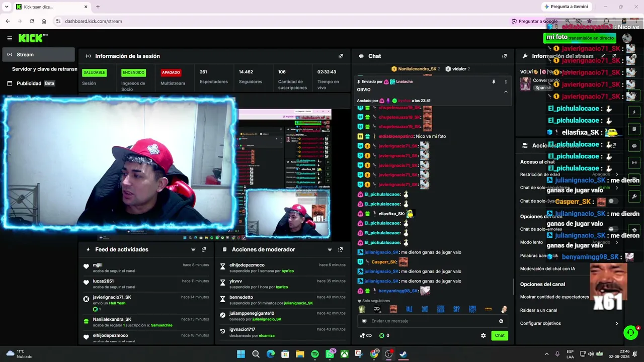The image size is (644, 362).
Task: Open julianignacio_SK moderator link on bennedetto row
Action: pos(298,303)
